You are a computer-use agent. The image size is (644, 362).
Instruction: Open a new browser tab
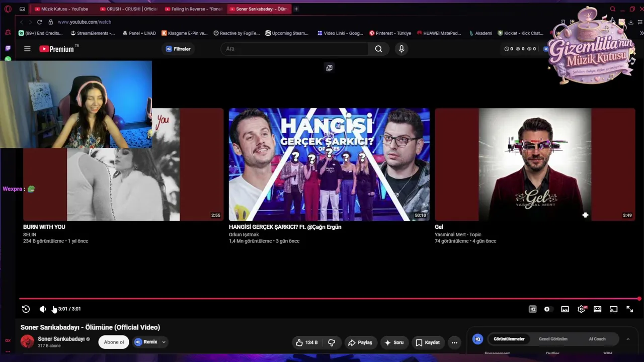(x=296, y=9)
